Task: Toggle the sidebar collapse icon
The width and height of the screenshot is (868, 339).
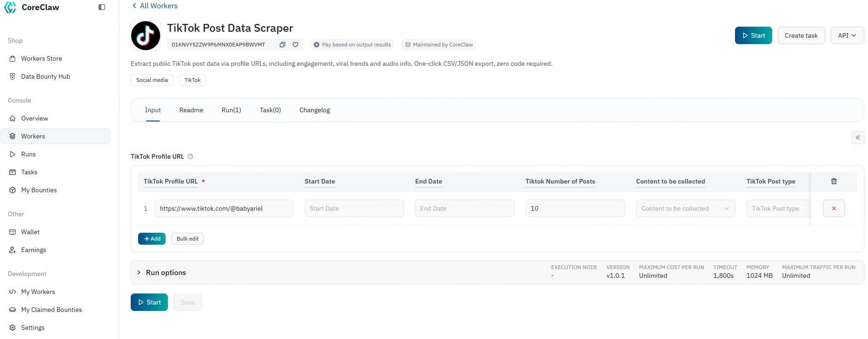Action: pos(102,7)
